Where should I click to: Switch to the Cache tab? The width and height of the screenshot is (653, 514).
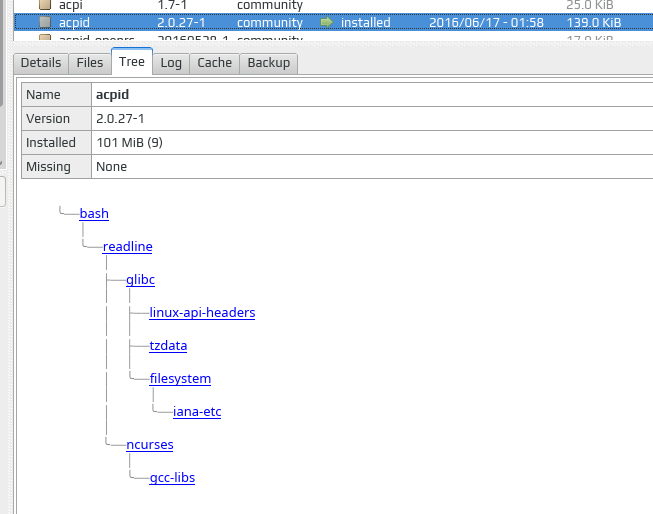pyautogui.click(x=214, y=63)
